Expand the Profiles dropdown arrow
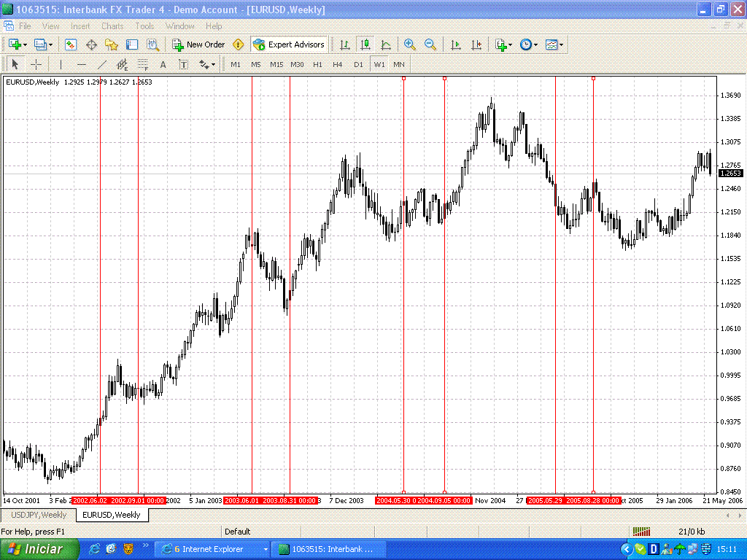The width and height of the screenshot is (747, 560). pos(50,44)
